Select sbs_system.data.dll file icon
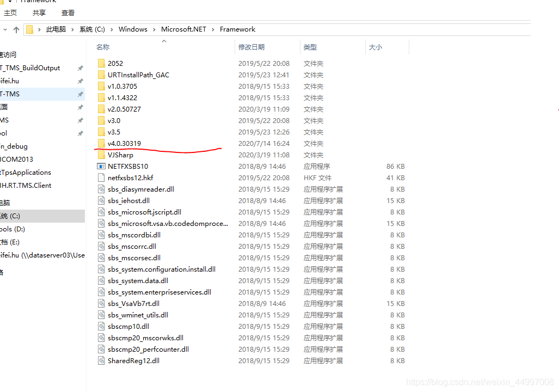Image resolution: width=559 pixels, height=392 pixels. pyautogui.click(x=101, y=281)
